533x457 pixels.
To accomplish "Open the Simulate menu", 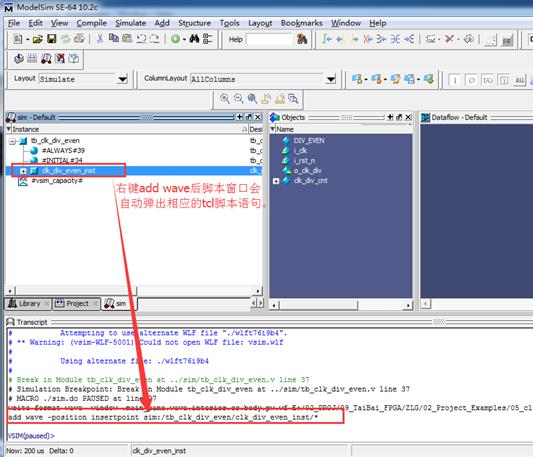I will click(x=131, y=23).
